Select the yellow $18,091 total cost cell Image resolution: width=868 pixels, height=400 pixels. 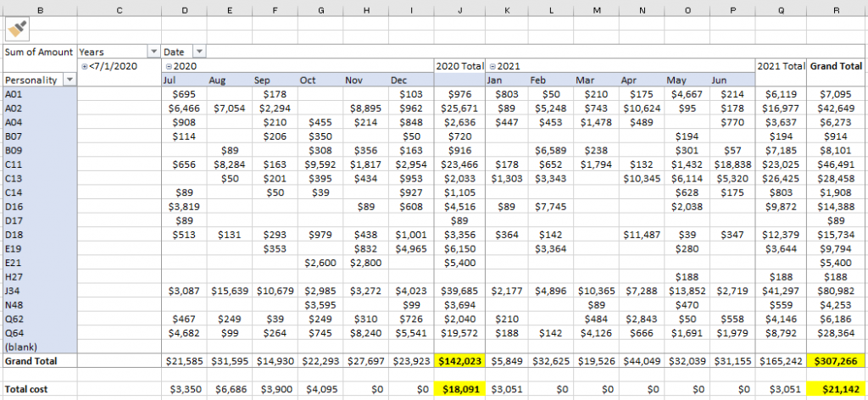(x=459, y=389)
